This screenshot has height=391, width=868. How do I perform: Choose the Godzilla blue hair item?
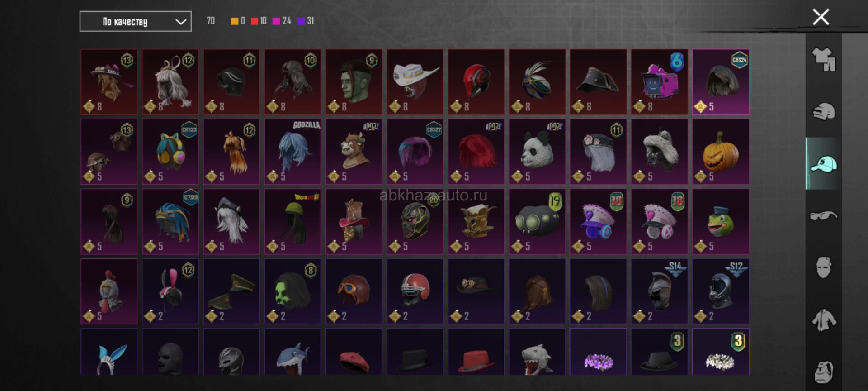coord(292,152)
